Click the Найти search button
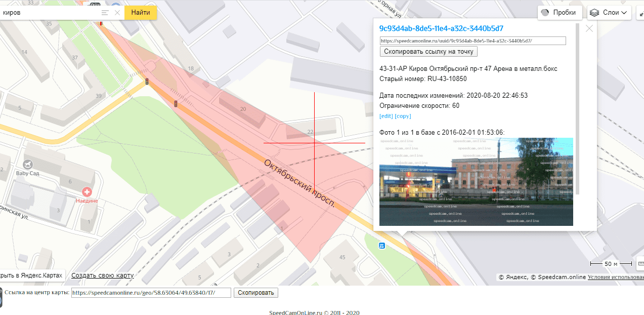 click(140, 13)
